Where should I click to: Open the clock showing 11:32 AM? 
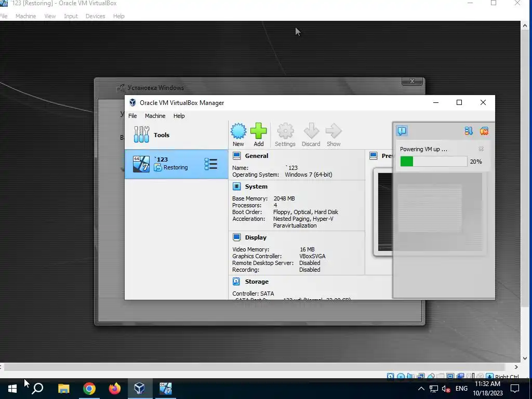pyautogui.click(x=488, y=389)
